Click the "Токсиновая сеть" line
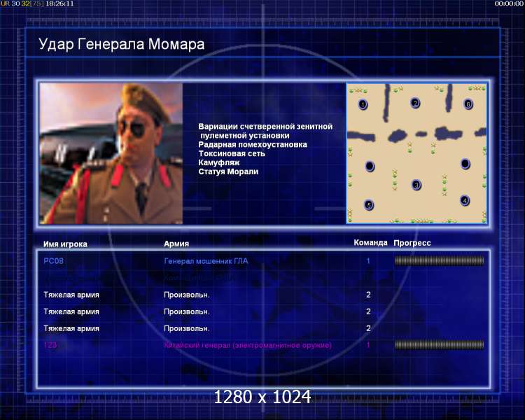 point(232,154)
